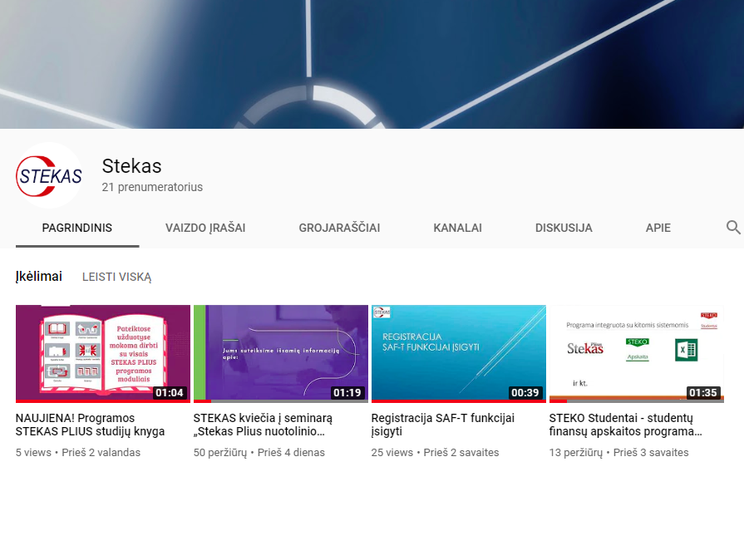This screenshot has width=744, height=560.
Task: Click '13 peržiūrų • Prieš 3 savaites' text
Action: (618, 452)
